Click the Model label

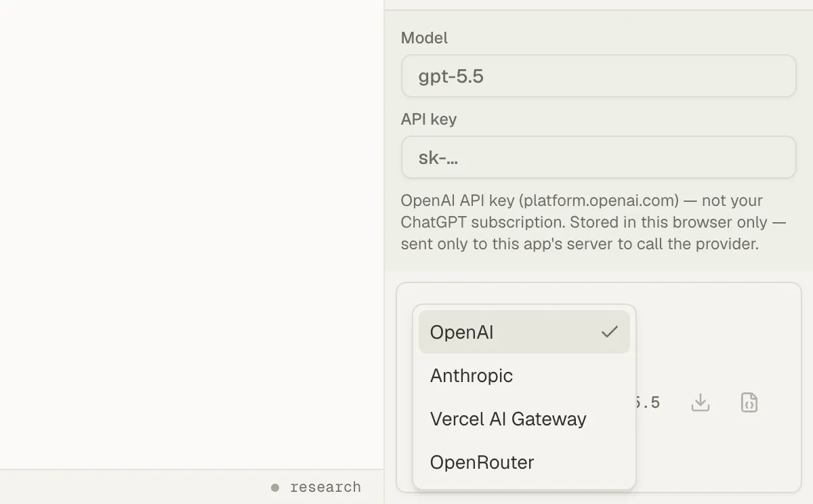(424, 38)
